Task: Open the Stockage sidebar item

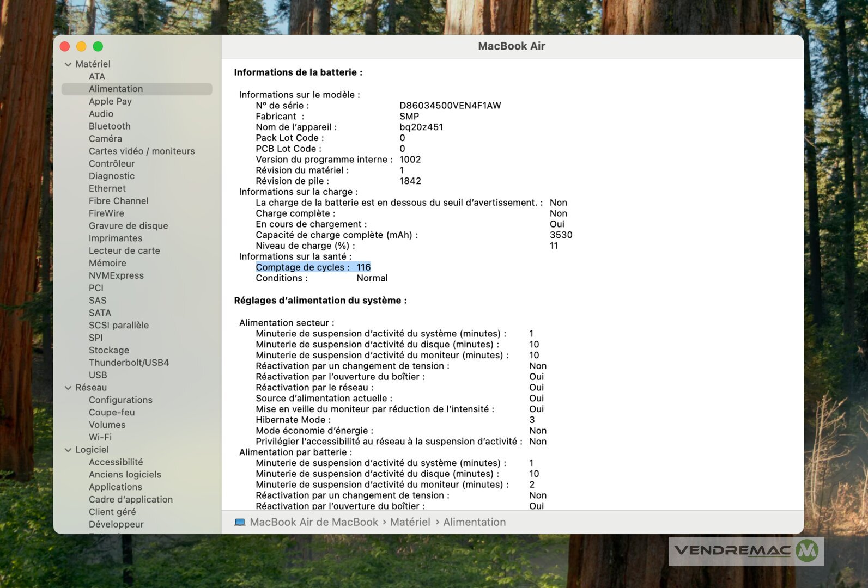Action: (109, 350)
